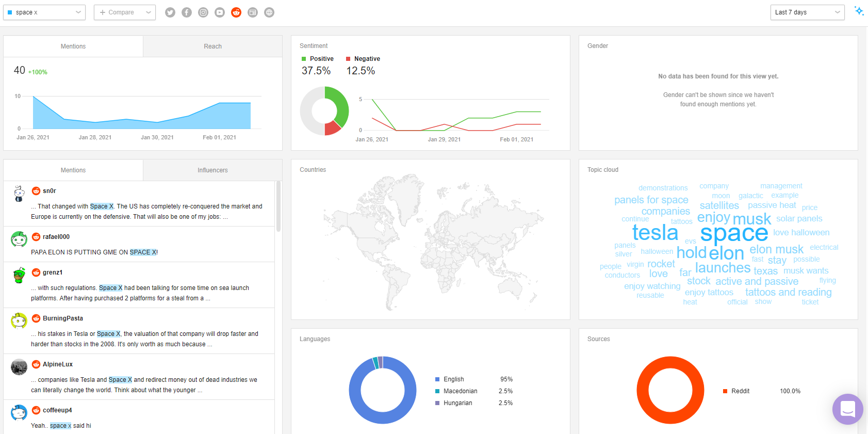Click 'panels for space' in topic cloud

pos(651,200)
